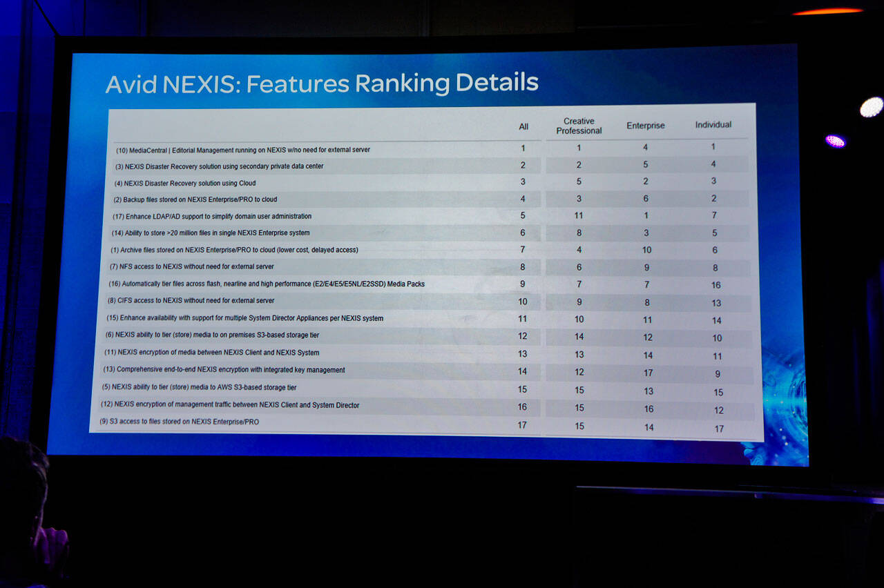Screen dimensions: 884x588
Task: Select '(16) Automatically tier files across flash' row label
Action: (x=266, y=284)
